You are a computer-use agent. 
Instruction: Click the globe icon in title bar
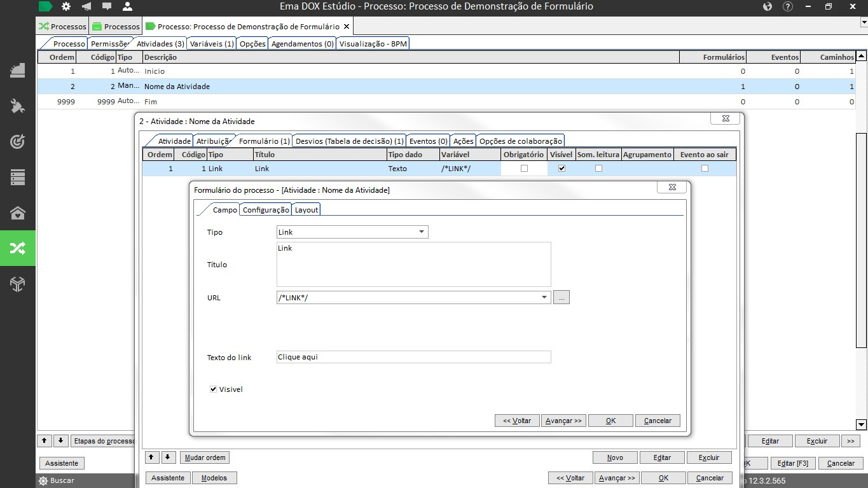(x=768, y=6)
